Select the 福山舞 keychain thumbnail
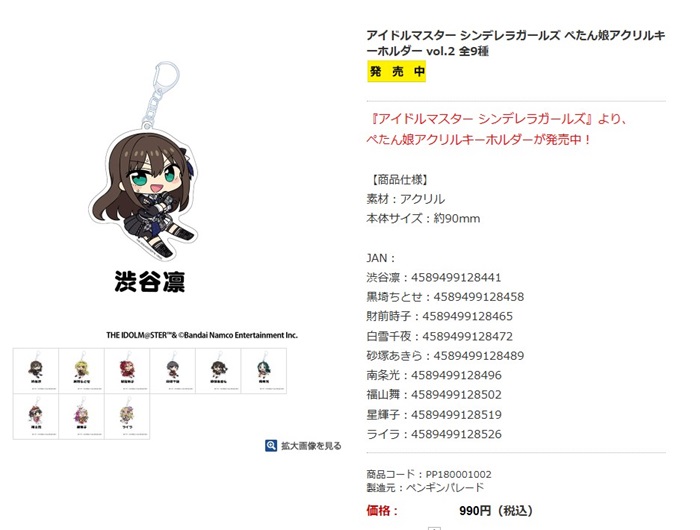This screenshot has height=530, width=700. coord(36,417)
